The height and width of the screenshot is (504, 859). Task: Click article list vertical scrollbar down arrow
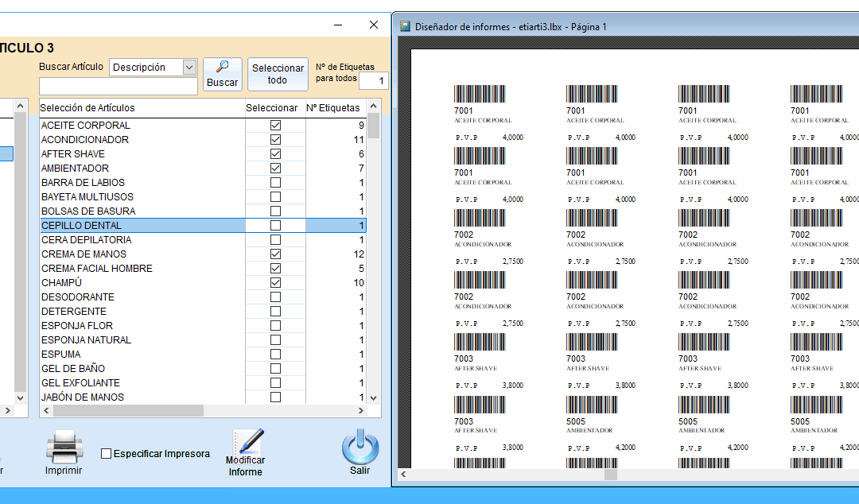(x=374, y=397)
